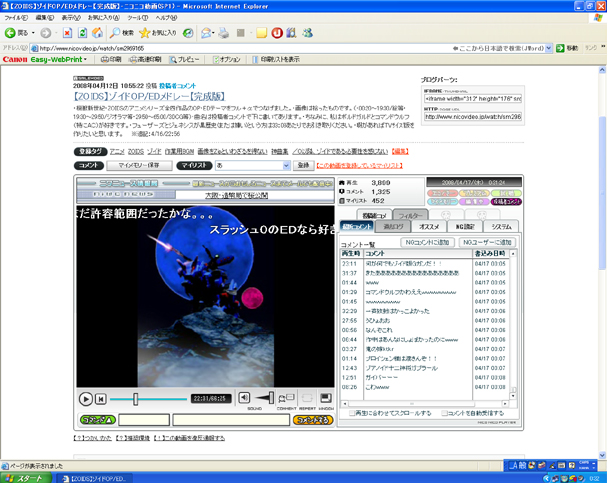The width and height of the screenshot is (608, 483).
Task: Refresh the page with green arrows icon
Action: pos(82,33)
